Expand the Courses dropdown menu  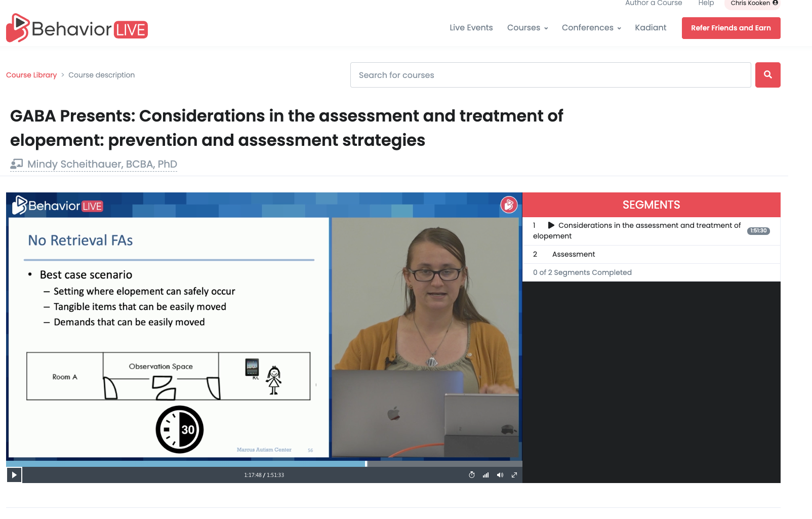[x=527, y=27]
